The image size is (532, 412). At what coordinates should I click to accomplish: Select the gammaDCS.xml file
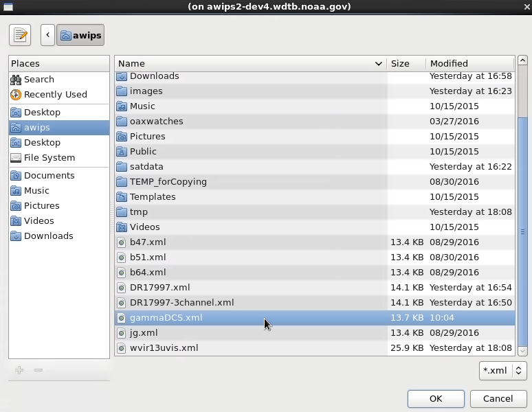tap(315, 318)
